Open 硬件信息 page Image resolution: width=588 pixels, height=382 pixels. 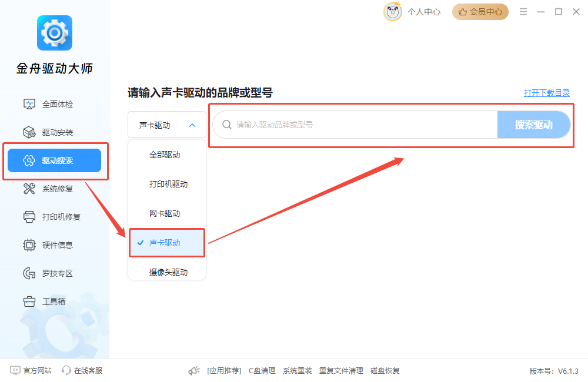[x=54, y=245]
